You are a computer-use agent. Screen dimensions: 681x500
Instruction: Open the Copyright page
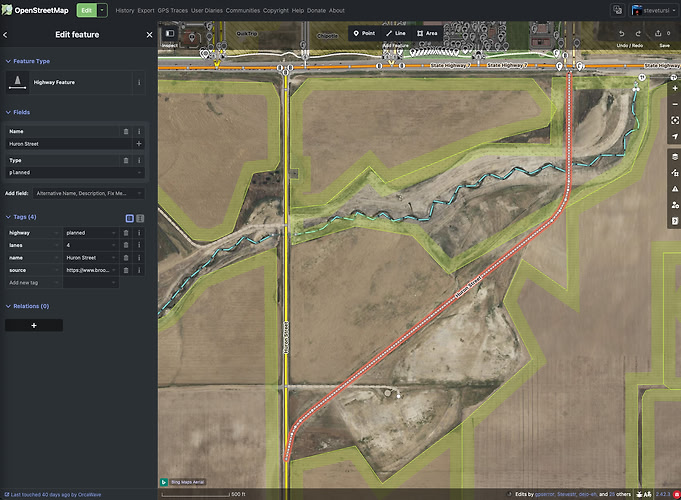coord(276,10)
